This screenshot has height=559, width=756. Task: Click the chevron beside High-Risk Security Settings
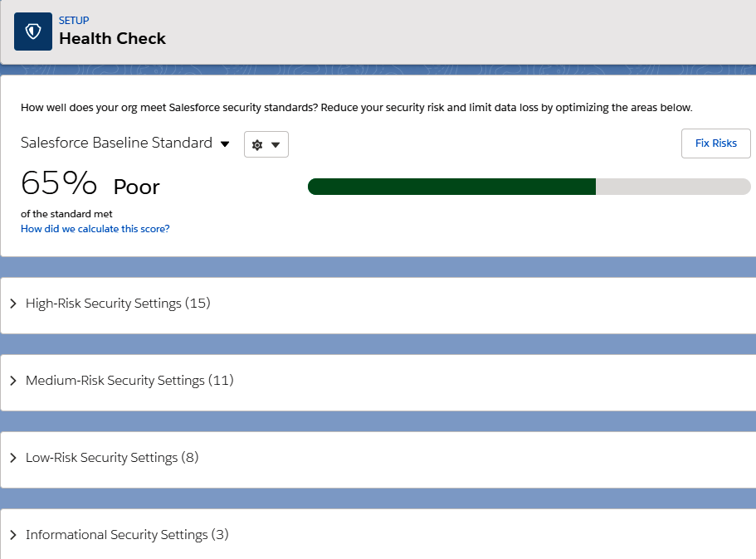(x=12, y=303)
